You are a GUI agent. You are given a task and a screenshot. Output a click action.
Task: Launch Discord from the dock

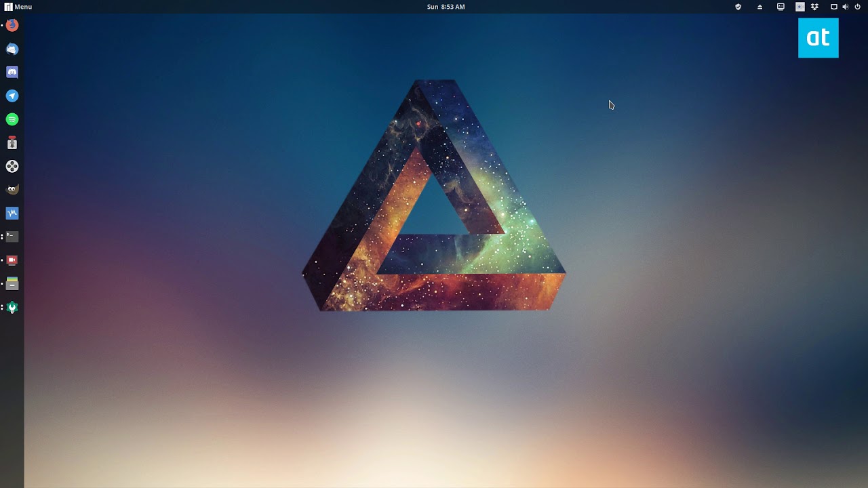(x=12, y=72)
